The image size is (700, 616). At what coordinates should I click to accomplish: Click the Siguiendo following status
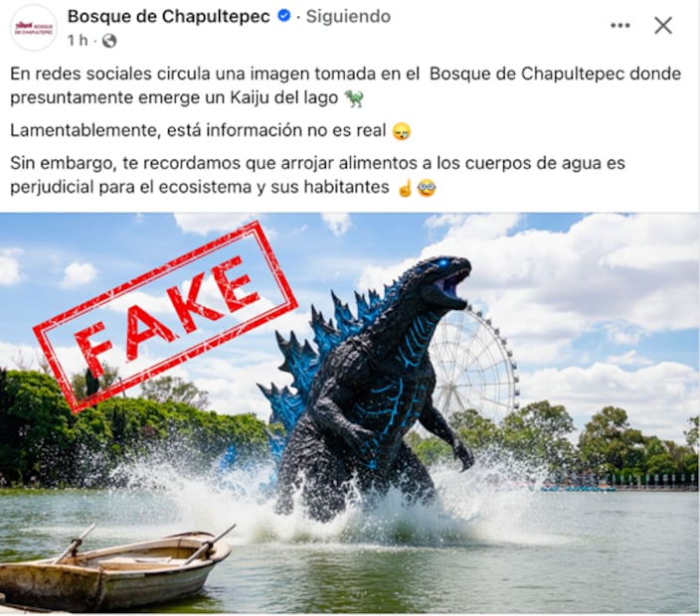[348, 17]
